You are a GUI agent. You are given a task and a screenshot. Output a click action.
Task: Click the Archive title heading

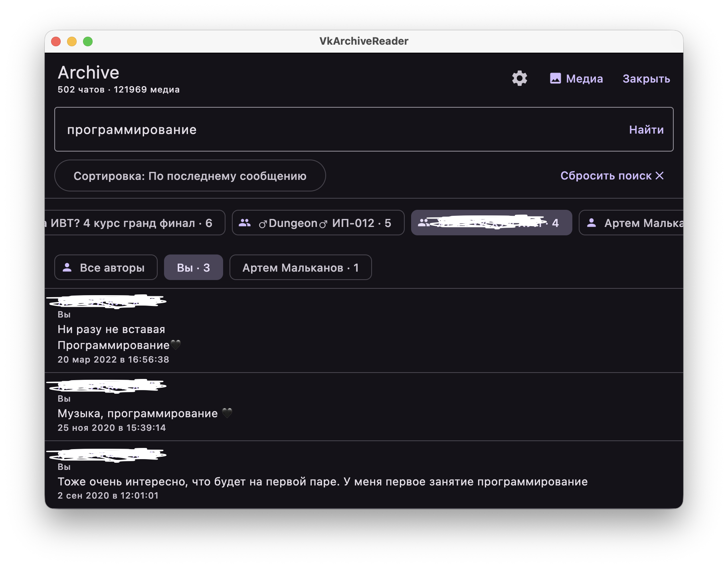pyautogui.click(x=89, y=73)
